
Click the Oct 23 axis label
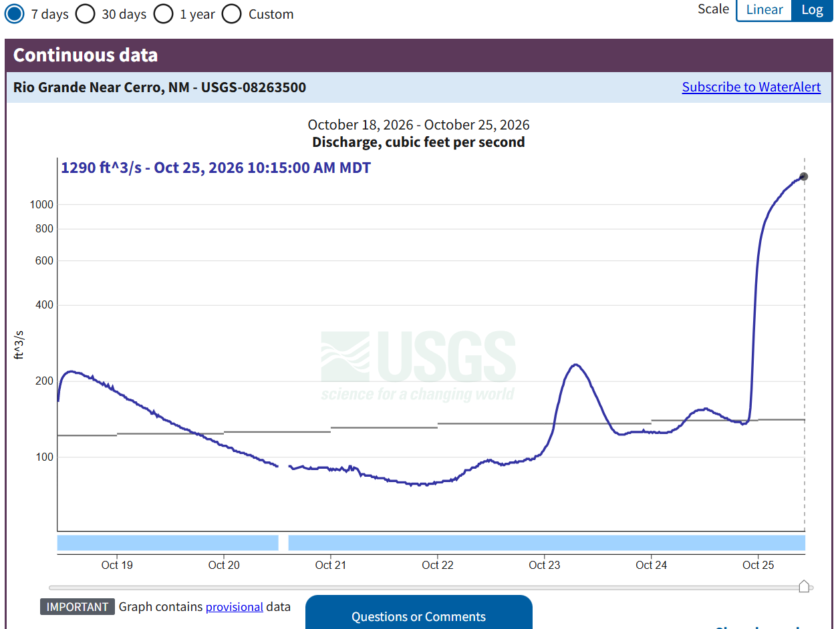click(x=545, y=565)
